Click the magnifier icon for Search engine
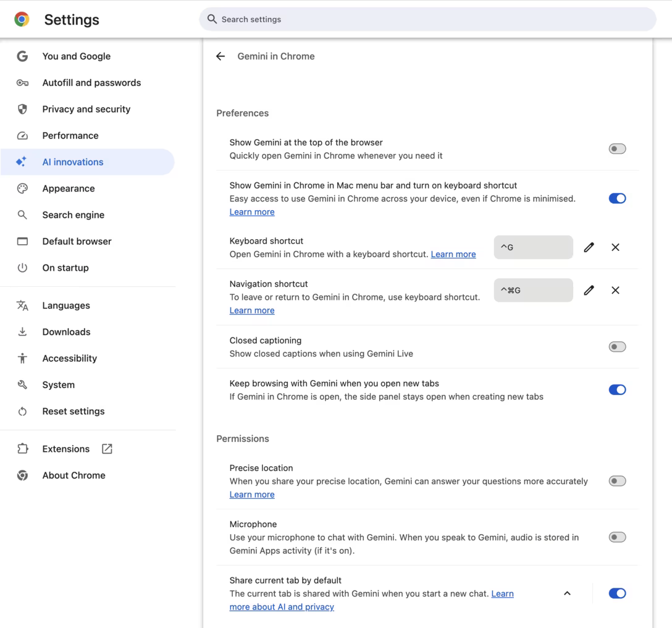 pos(22,215)
